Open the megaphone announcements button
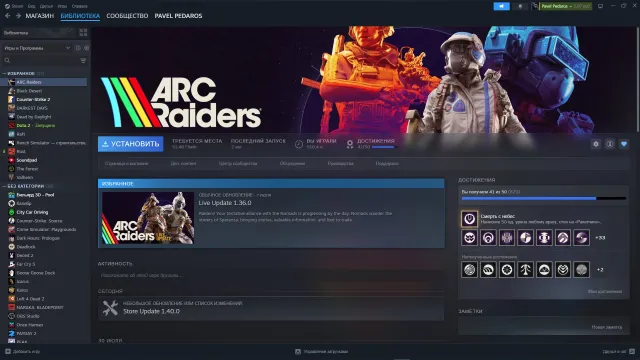The width and height of the screenshot is (640, 360). pyautogui.click(x=501, y=6)
